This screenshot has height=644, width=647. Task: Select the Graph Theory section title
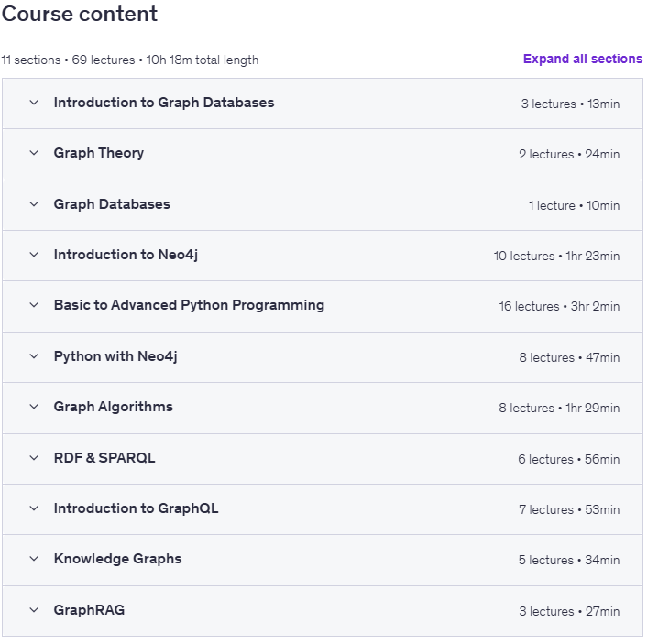tap(99, 154)
